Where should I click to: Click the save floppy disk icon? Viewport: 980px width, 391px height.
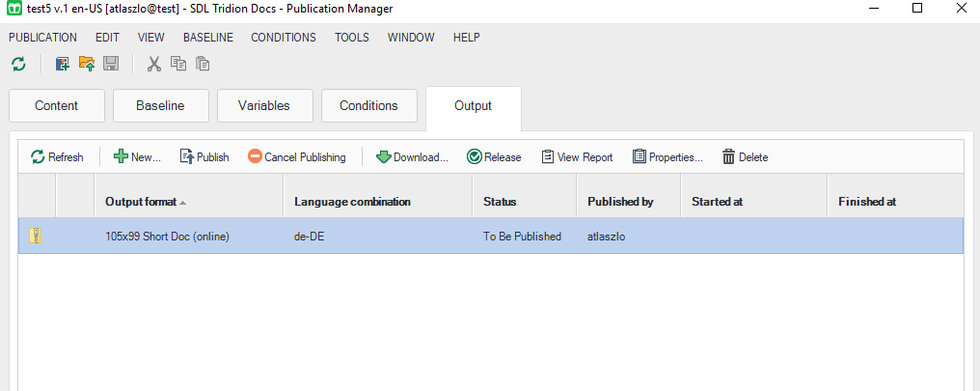coord(111,64)
